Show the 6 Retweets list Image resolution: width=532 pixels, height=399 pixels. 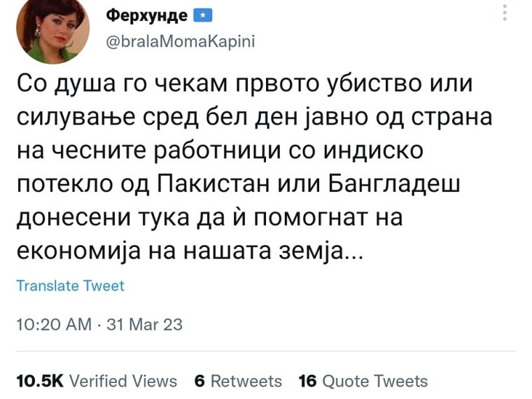pos(238,381)
